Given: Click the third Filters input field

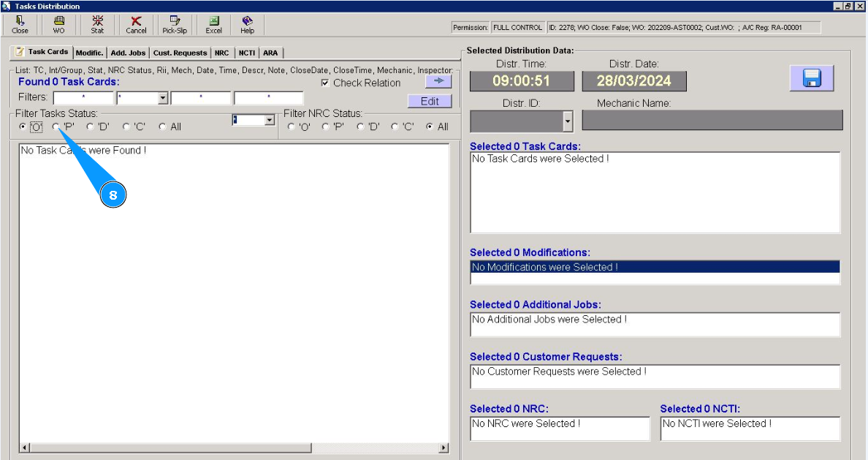Looking at the screenshot, I should (200, 98).
